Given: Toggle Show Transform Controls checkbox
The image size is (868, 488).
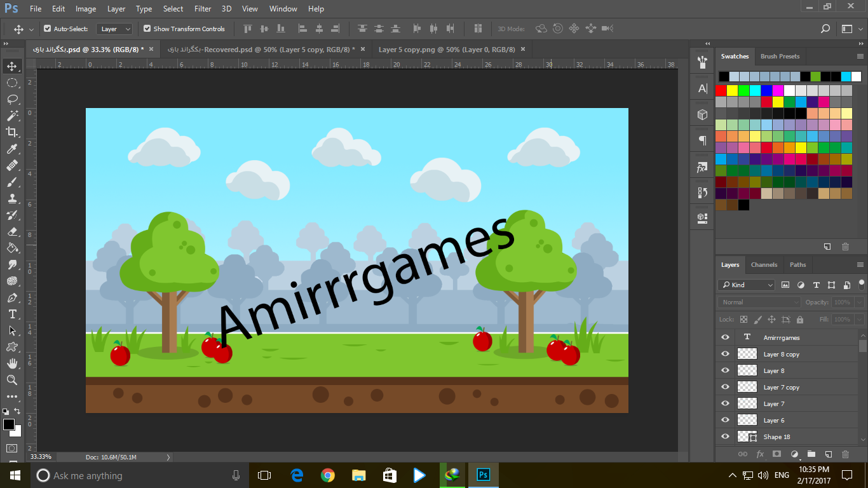Looking at the screenshot, I should (x=147, y=29).
